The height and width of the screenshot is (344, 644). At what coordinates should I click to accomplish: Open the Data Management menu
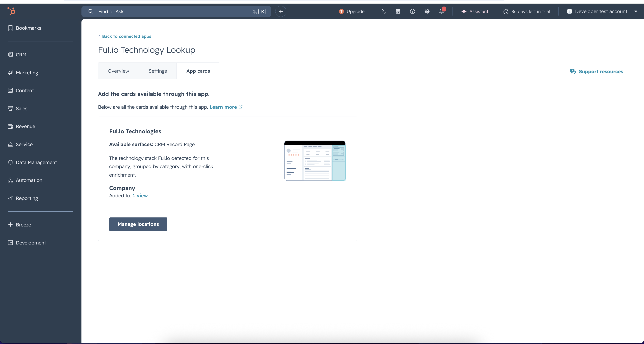[x=33, y=162]
